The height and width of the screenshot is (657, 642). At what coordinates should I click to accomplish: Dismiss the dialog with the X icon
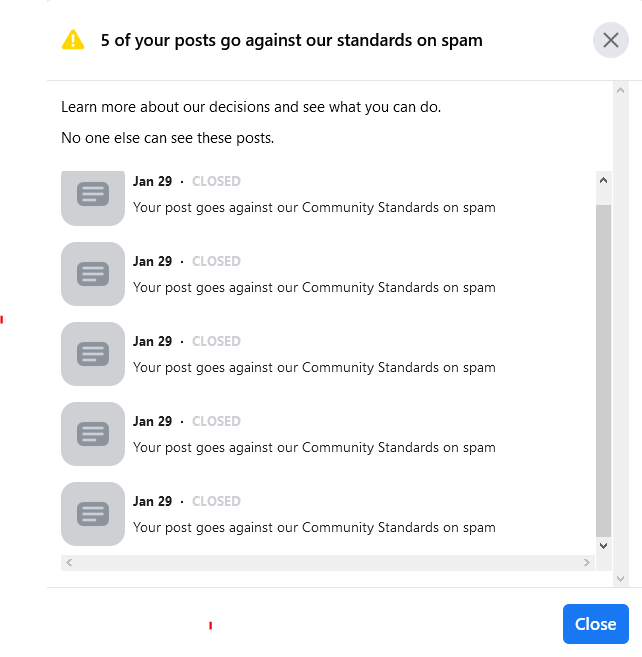(610, 40)
